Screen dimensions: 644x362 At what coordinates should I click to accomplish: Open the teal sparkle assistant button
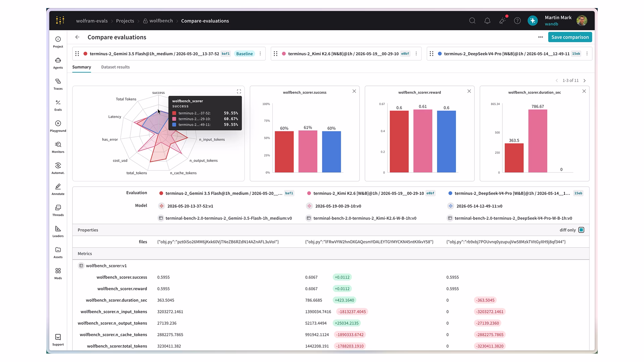pyautogui.click(x=533, y=21)
